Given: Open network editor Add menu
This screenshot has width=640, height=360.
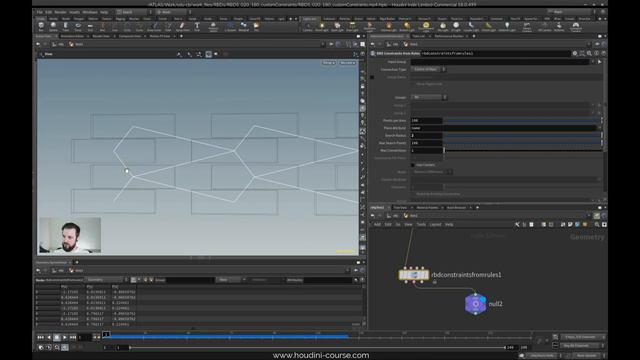Looking at the screenshot, I should (x=377, y=224).
